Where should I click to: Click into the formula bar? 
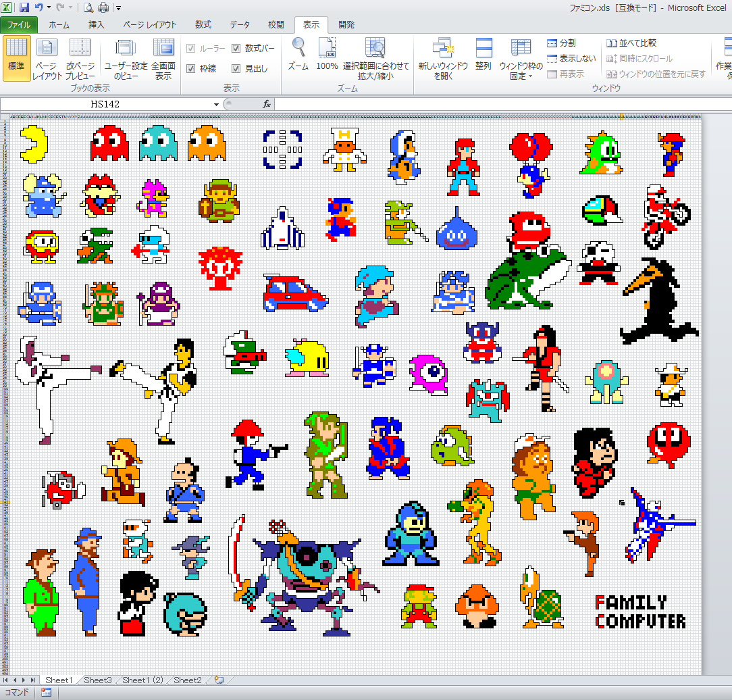502,104
